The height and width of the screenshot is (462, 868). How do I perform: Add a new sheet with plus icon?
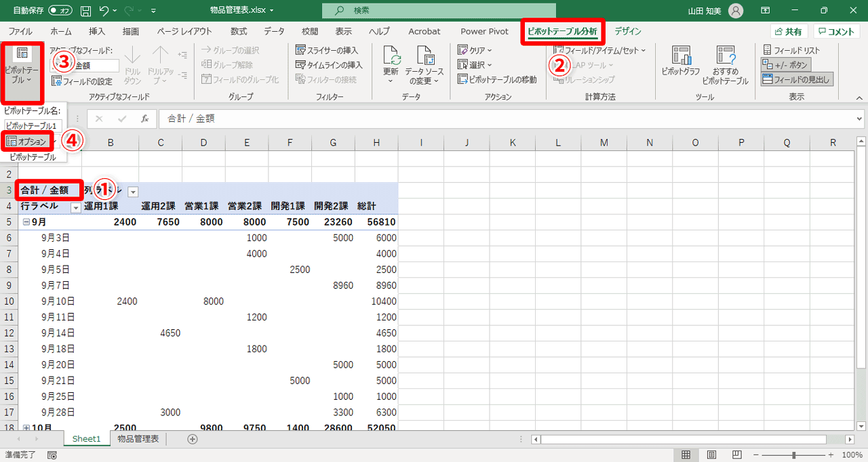(193, 439)
